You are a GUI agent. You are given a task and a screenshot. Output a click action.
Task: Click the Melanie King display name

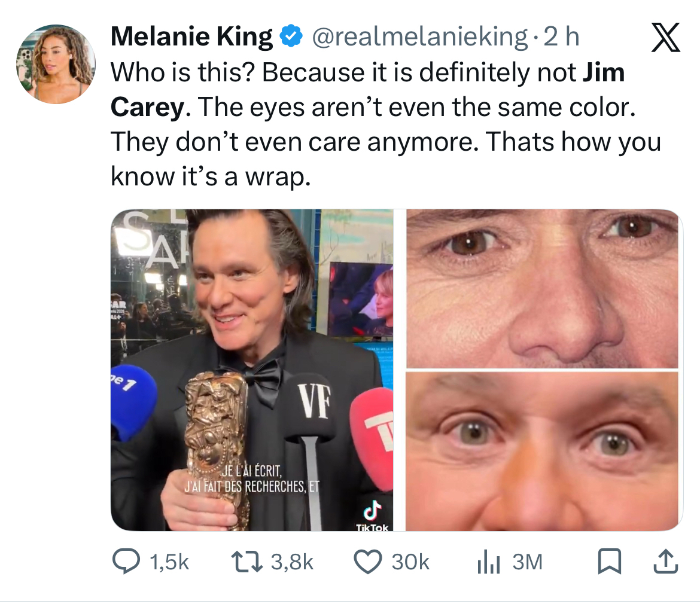point(191,38)
